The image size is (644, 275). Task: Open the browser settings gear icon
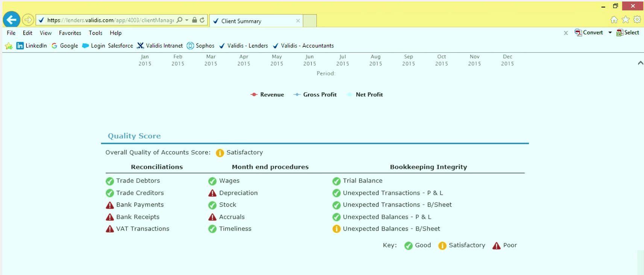point(637,20)
